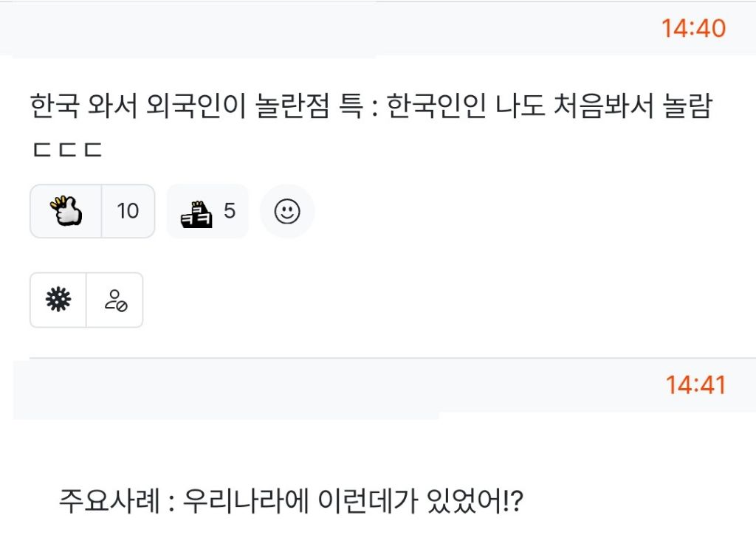Open the smiley add-reaction picker
The width and height of the screenshot is (756, 535).
[287, 212]
